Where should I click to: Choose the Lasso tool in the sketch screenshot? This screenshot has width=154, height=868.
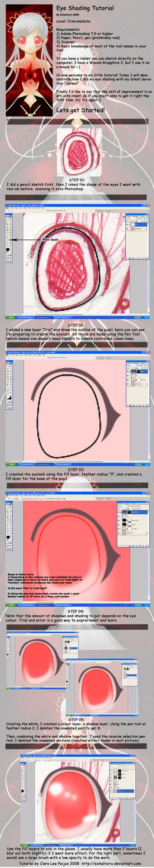pos(7,222)
